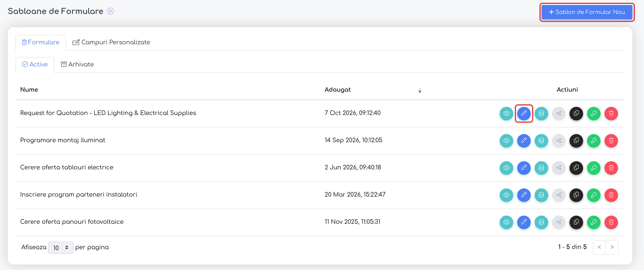Image resolution: width=644 pixels, height=270 pixels.
Task: Preview Request for Quotation form via eye icon
Action: click(x=506, y=113)
